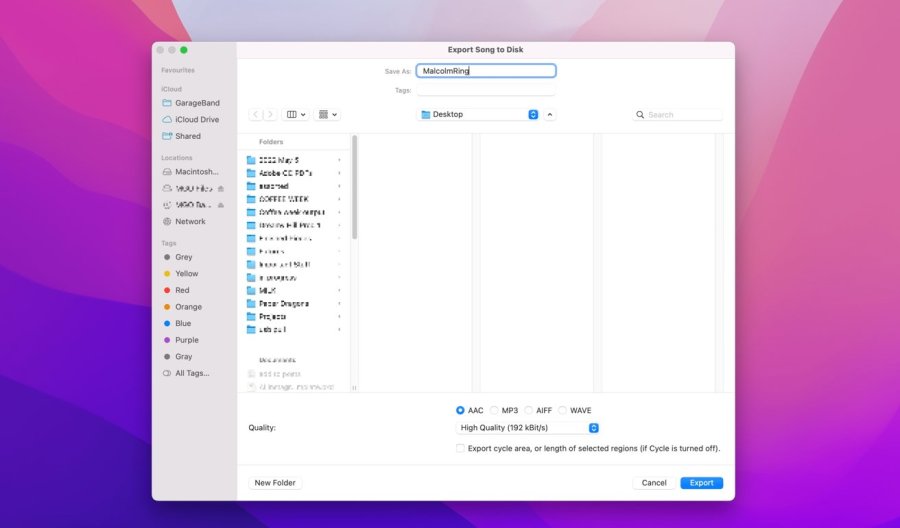Expand the 2022 May 5 folder arrow
The width and height of the screenshot is (900, 528).
pos(339,160)
